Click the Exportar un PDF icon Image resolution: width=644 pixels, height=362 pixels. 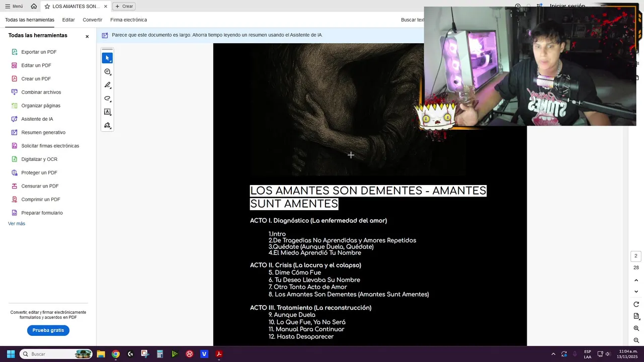click(15, 52)
